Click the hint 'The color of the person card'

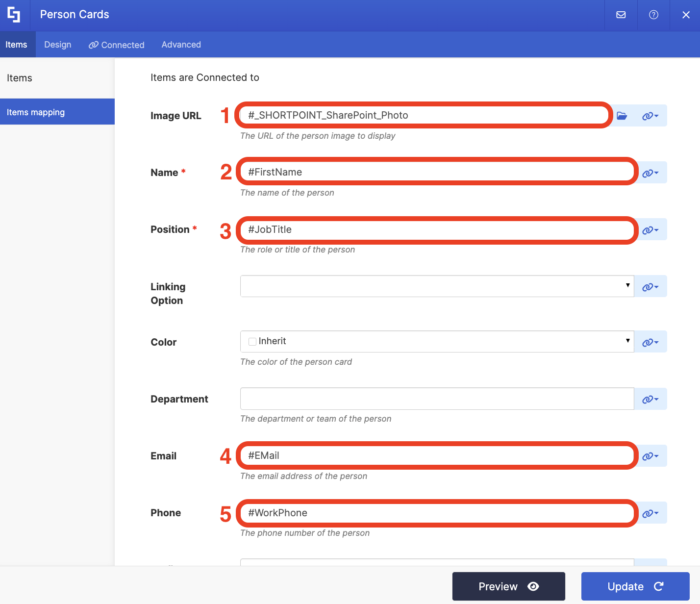[x=296, y=362]
